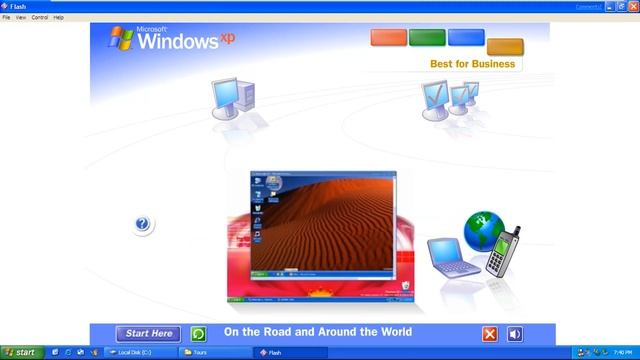This screenshot has height=360, width=640.
Task: Switch to Tours folder taskbar button
Action: pyautogui.click(x=216, y=353)
